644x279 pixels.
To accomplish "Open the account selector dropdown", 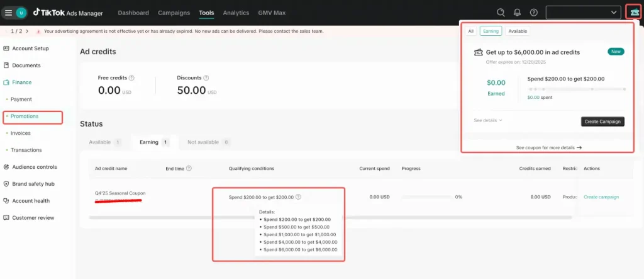I will (x=583, y=13).
